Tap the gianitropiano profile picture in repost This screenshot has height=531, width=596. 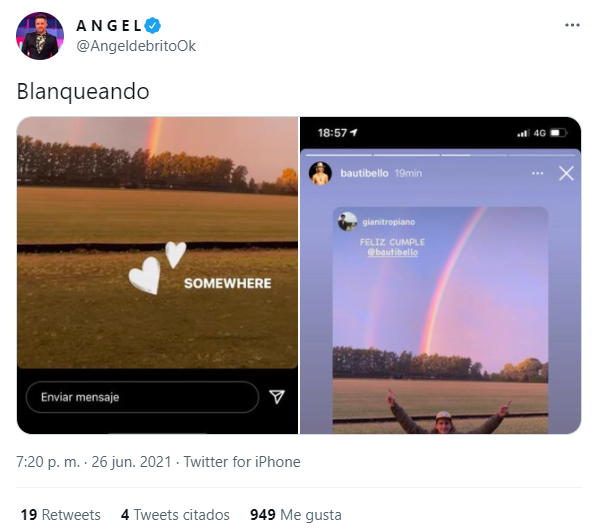click(347, 222)
